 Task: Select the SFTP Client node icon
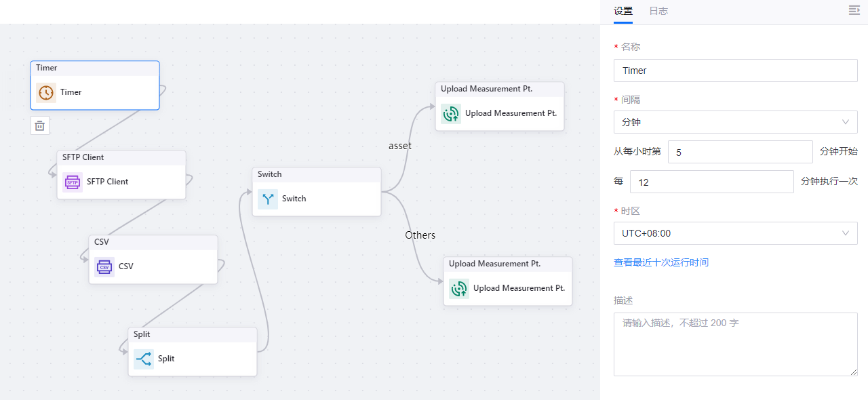pos(73,182)
